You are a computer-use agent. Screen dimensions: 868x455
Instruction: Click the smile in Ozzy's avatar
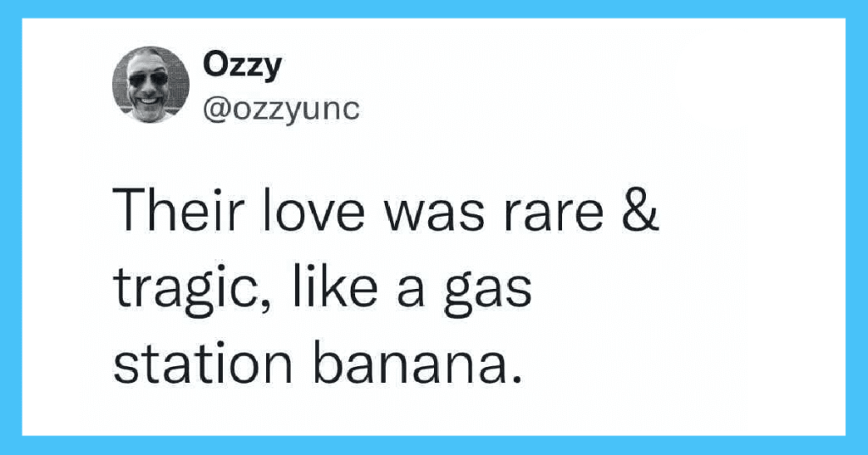[150, 101]
